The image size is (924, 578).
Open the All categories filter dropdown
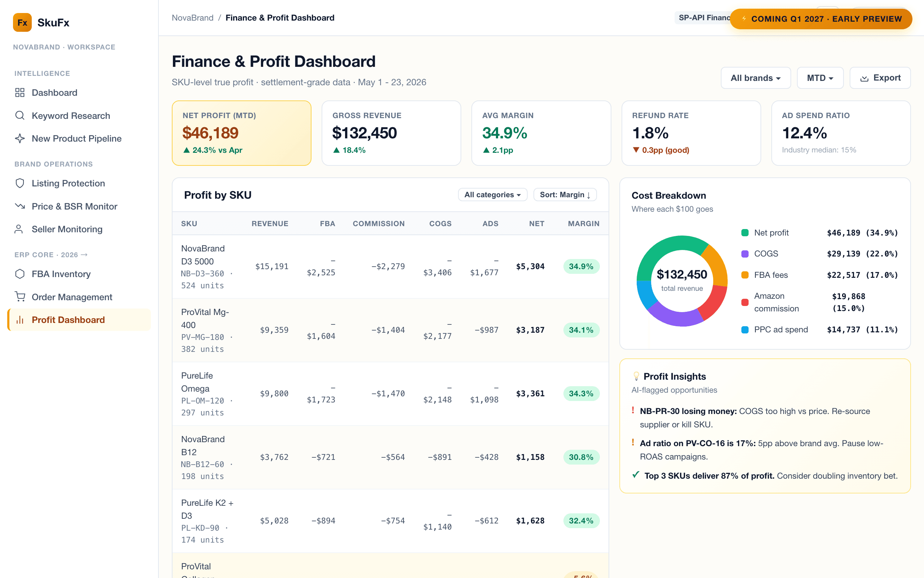click(x=493, y=195)
